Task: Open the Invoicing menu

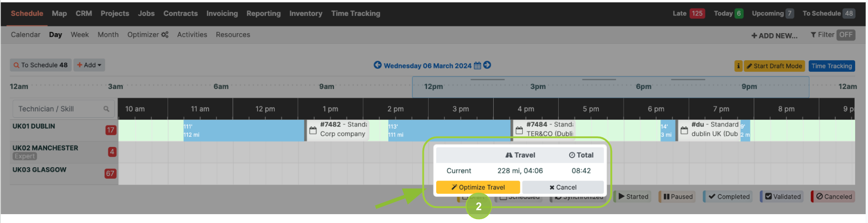Action: [222, 13]
